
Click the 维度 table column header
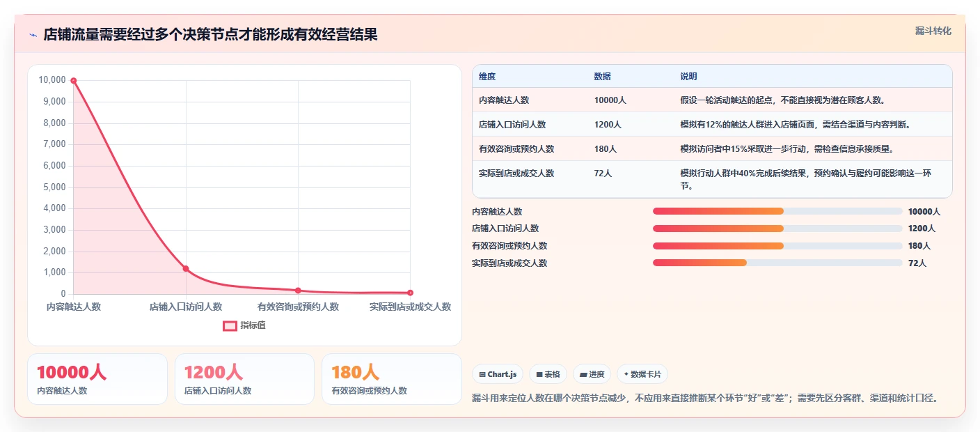coord(487,76)
